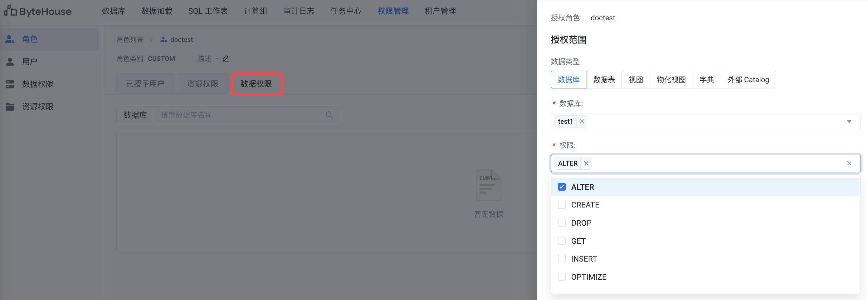Click the ByteHouse logo

[x=37, y=11]
